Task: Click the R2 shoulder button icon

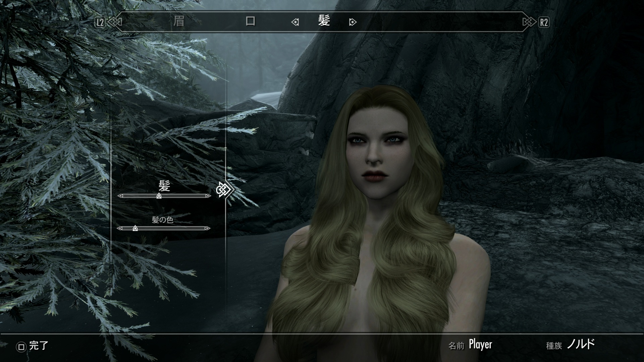Action: click(x=544, y=22)
